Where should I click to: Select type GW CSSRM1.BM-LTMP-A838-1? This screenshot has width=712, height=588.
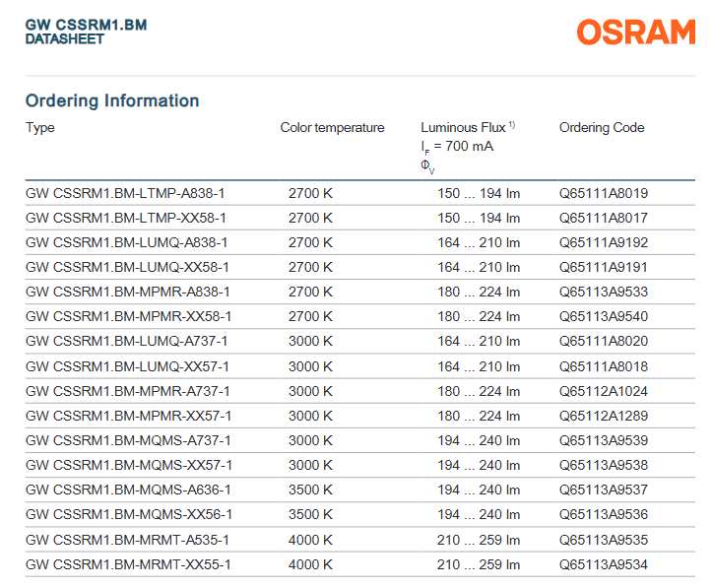coord(125,193)
